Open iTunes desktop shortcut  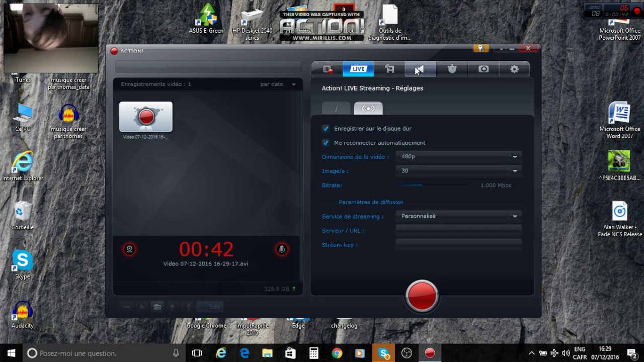(x=22, y=79)
